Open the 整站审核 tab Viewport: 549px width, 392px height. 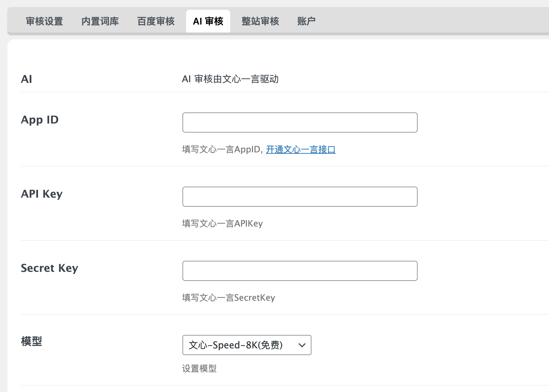pos(260,21)
